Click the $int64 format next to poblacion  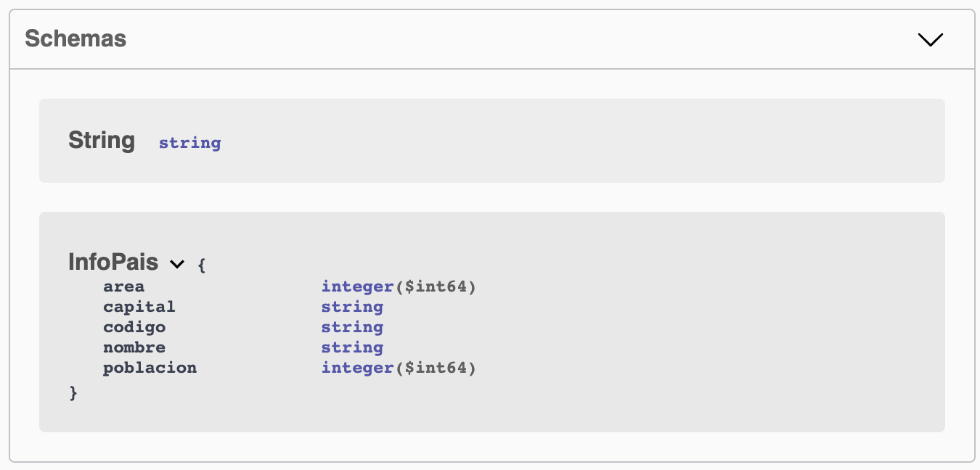click(x=436, y=368)
